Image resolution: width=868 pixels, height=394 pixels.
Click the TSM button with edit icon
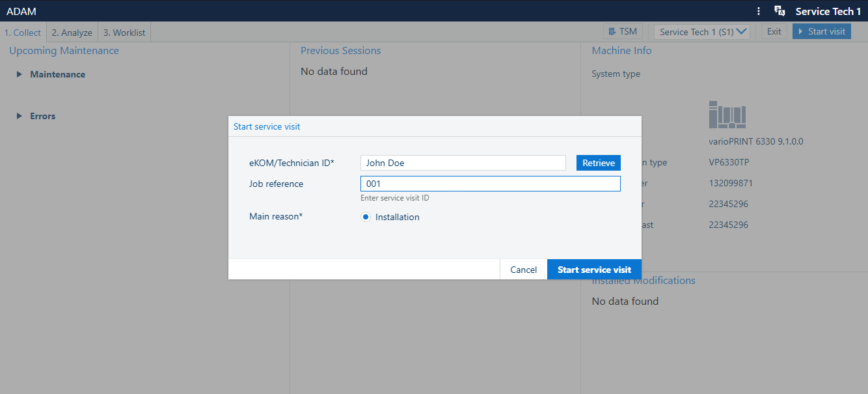click(x=623, y=31)
